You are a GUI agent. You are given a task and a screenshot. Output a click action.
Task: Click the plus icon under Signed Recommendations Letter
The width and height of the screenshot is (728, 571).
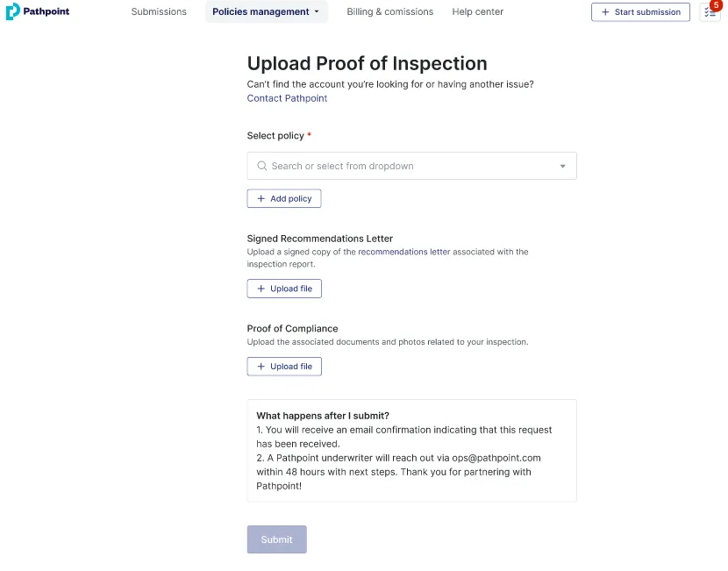[x=261, y=289]
